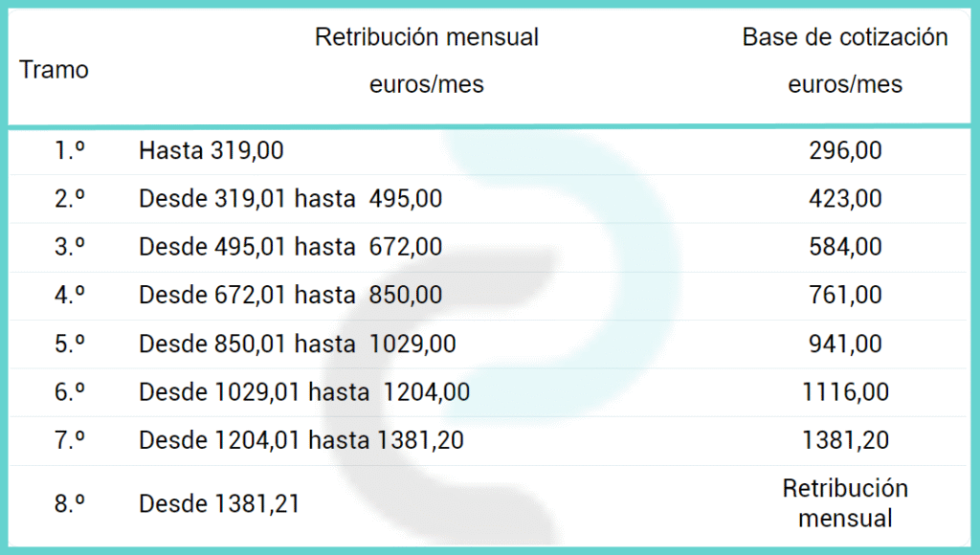The height and width of the screenshot is (555, 980).
Task: Select Desde 1204,01 hasta 1381,20 cell
Action: click(301, 440)
